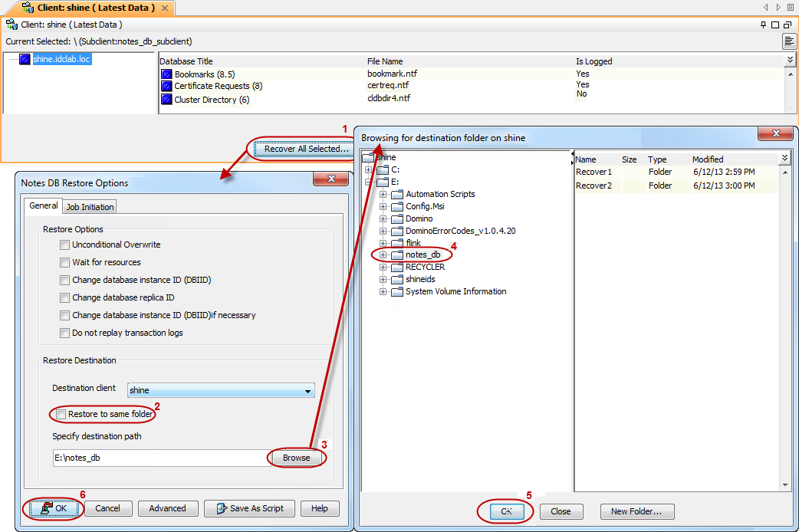Click the notes_db folder icon
This screenshot has width=799, height=532.
point(396,255)
